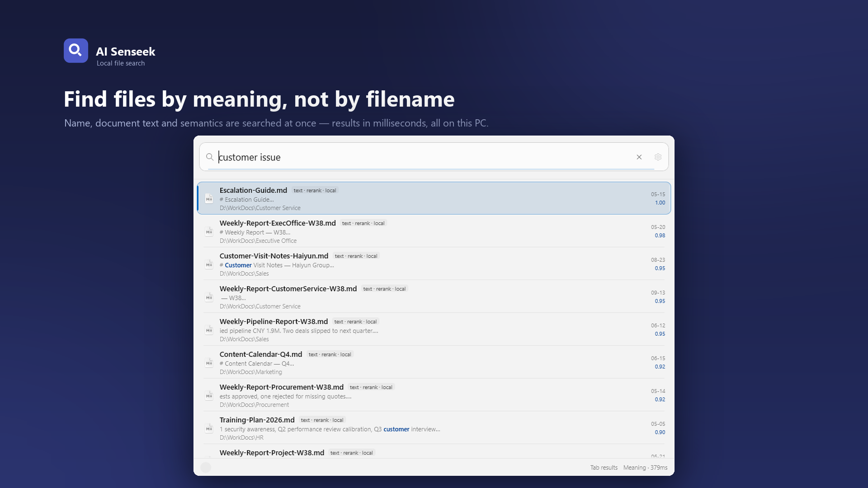Click the 'Tab results' status bar hint
868x488 pixels.
pyautogui.click(x=604, y=468)
